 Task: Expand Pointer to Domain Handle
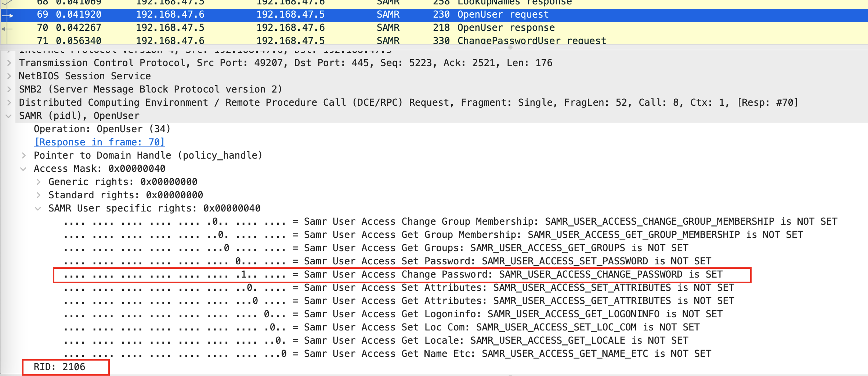coord(24,155)
